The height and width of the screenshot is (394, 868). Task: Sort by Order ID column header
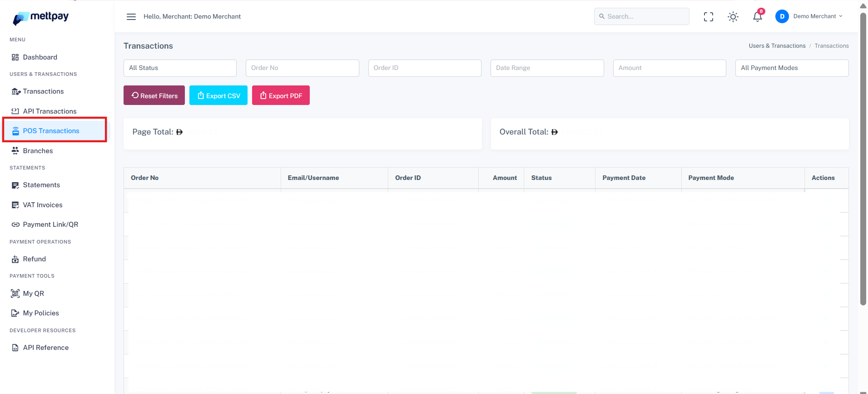(x=433, y=178)
